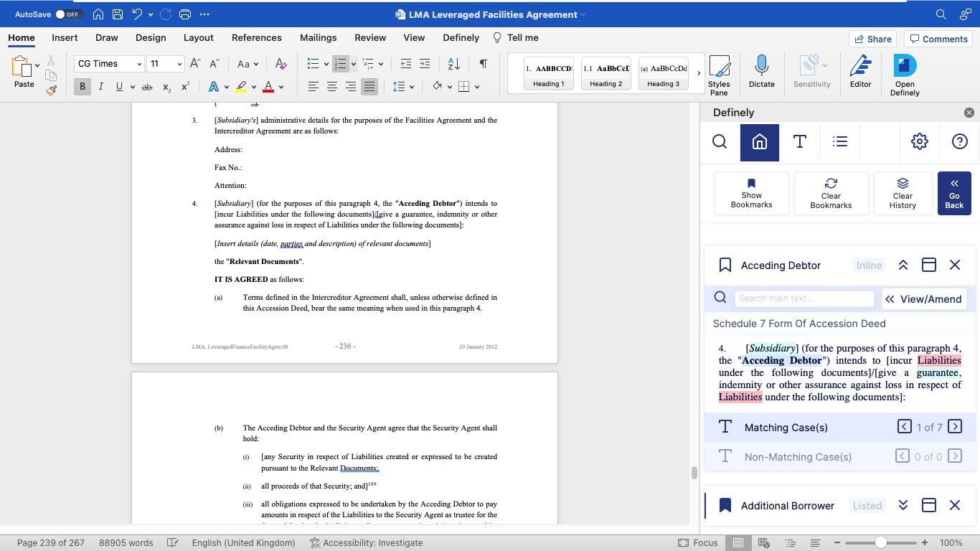Click the Go Back button

[953, 194]
